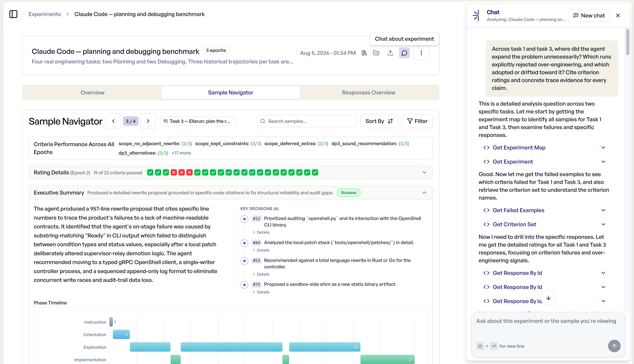Viewport: 634px width, 364px height.
Task: Click scope_kept_constraints criterion text
Action: (x=222, y=144)
